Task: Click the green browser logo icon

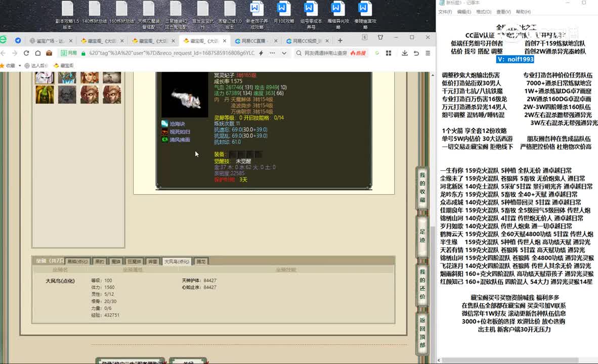Action: [3, 39]
